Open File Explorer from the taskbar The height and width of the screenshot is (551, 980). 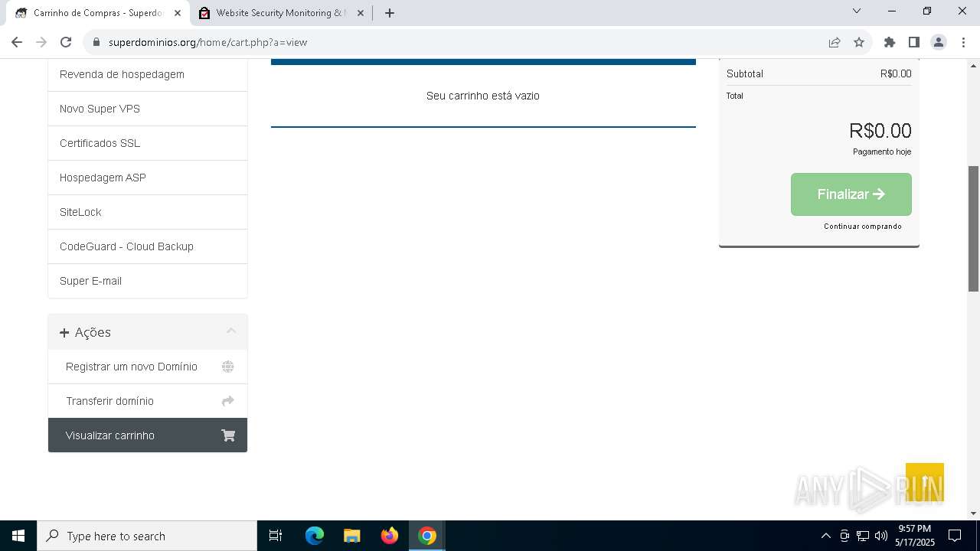pos(352,536)
